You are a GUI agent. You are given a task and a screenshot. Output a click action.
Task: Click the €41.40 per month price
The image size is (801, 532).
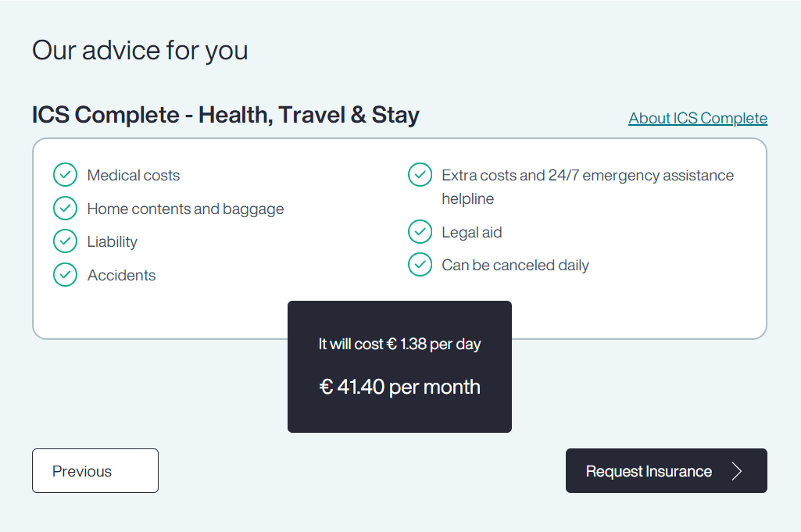399,387
